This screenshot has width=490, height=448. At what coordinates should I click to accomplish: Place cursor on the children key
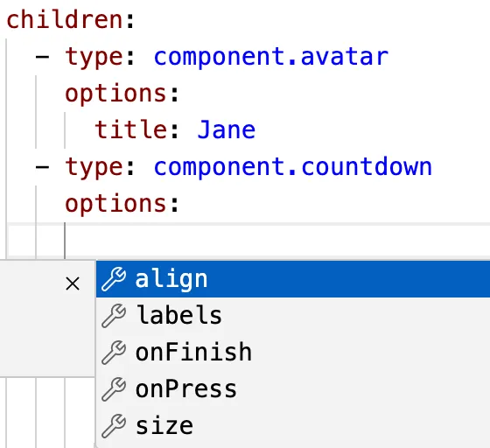(64, 19)
